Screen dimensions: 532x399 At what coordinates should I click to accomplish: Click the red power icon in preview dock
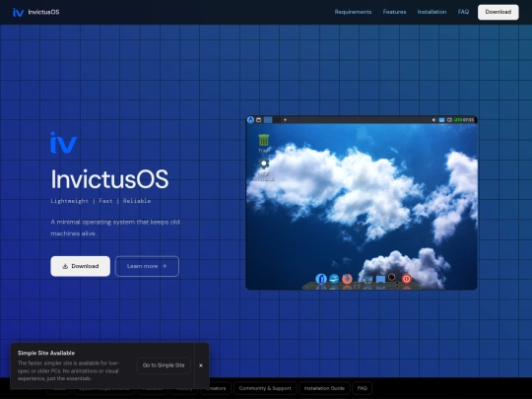tap(407, 279)
